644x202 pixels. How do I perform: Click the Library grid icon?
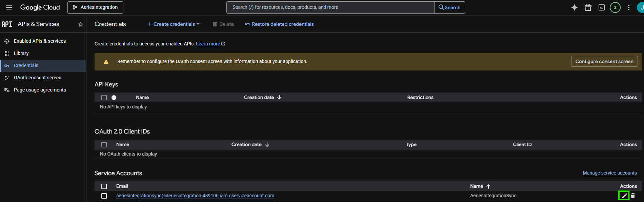click(7, 54)
